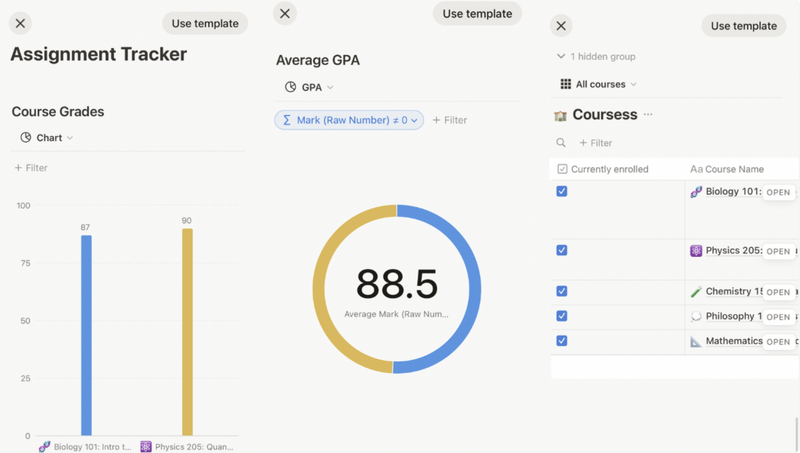800x453 pixels.
Task: Click OPEN button for Mathematics row
Action: click(x=778, y=341)
